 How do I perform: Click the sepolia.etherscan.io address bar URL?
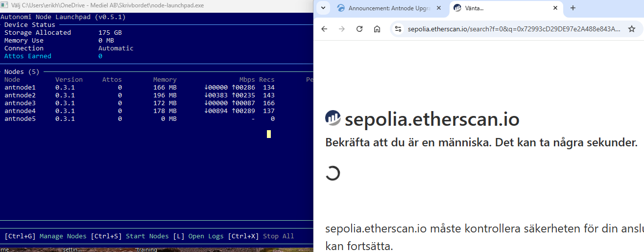click(514, 29)
